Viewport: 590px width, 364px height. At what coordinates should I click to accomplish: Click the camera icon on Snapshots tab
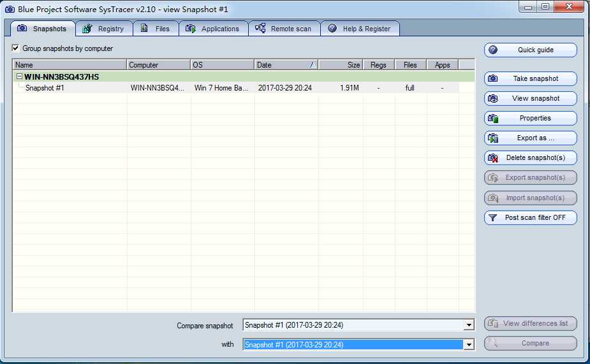coord(22,28)
